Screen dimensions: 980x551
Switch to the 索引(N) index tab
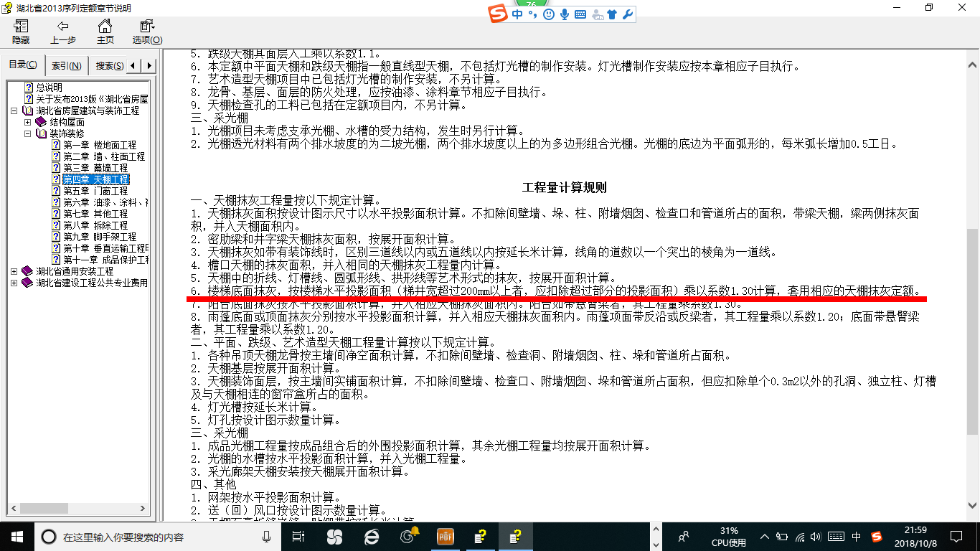tap(66, 66)
